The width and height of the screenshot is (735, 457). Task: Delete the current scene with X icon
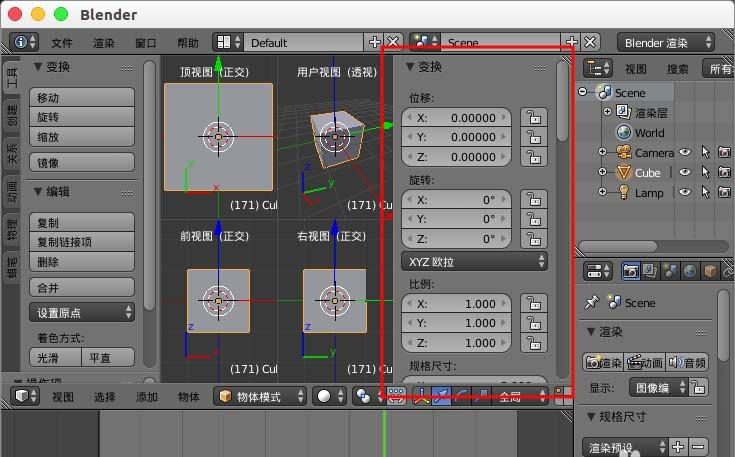[x=590, y=42]
